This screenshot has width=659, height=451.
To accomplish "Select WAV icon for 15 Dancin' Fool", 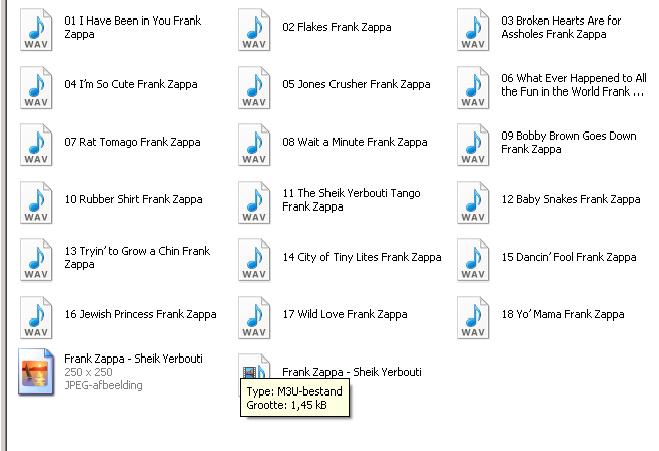I will pos(473,260).
